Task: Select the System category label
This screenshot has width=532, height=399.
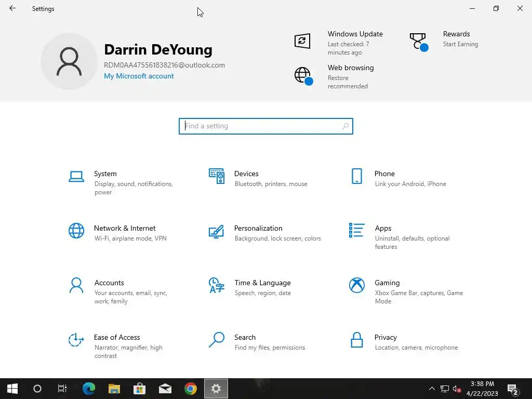Action: [x=105, y=174]
